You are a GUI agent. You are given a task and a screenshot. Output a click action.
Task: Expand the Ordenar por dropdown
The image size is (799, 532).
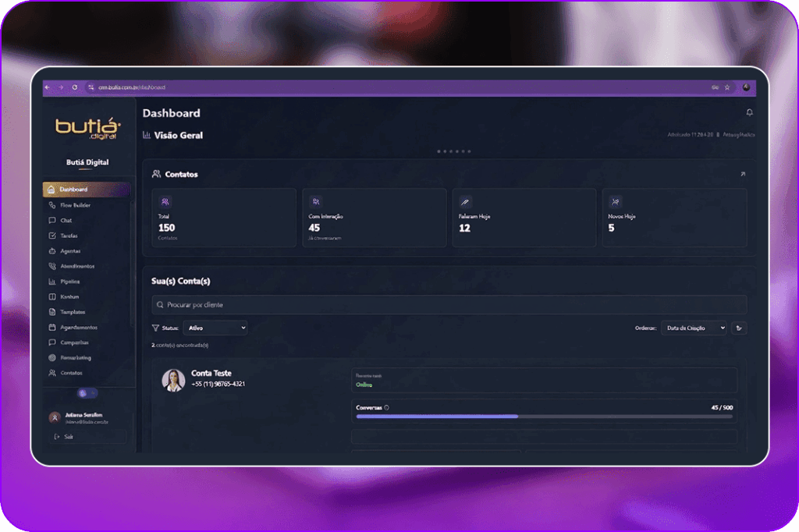693,328
